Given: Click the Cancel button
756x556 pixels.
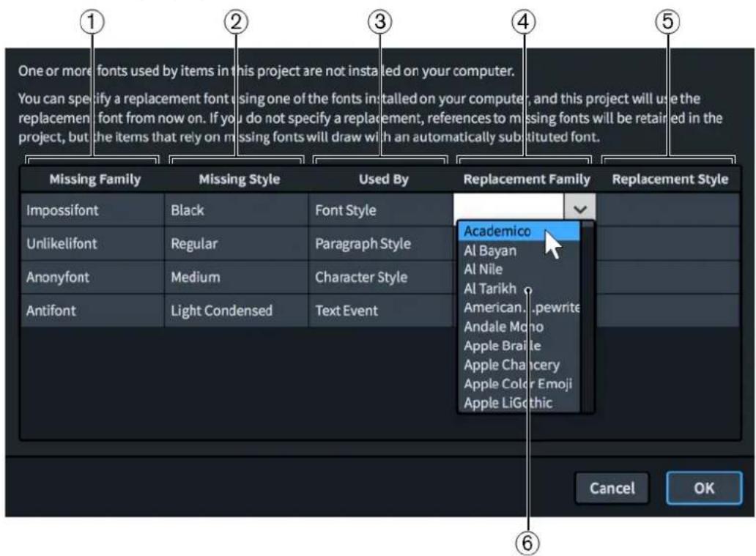Looking at the screenshot, I should click(612, 488).
